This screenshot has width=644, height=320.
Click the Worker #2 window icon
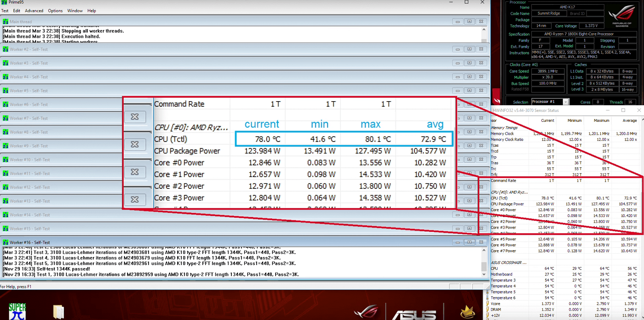click(6, 49)
